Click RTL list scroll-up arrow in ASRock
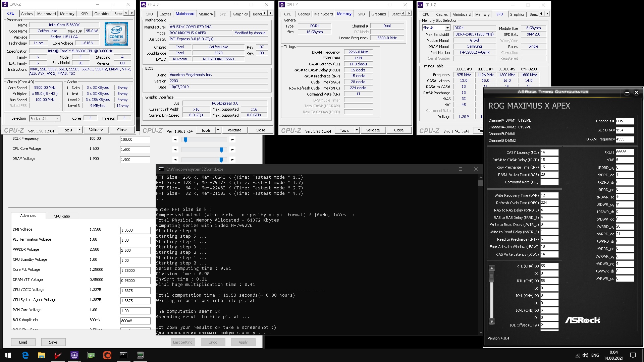The image size is (644, 362). click(x=492, y=268)
